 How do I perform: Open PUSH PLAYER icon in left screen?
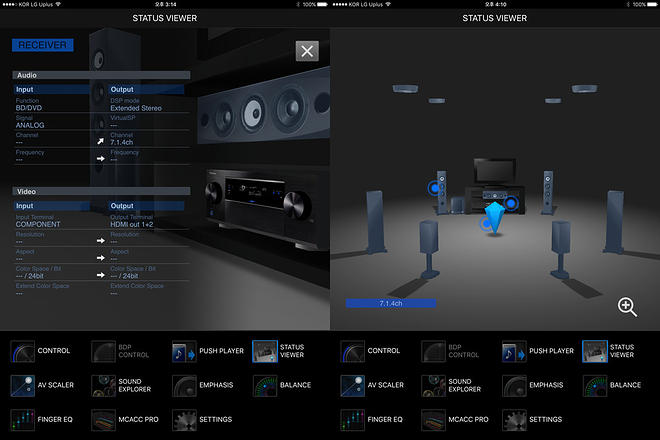coord(184,351)
